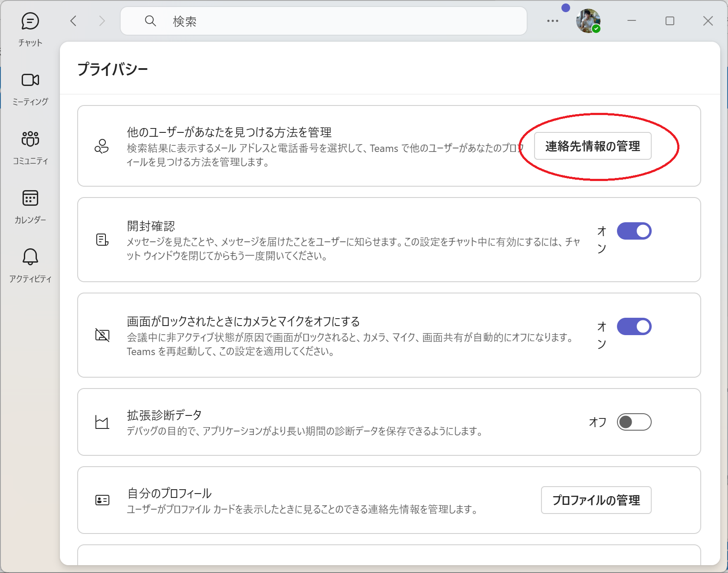Click the forward navigation arrow

point(102,21)
